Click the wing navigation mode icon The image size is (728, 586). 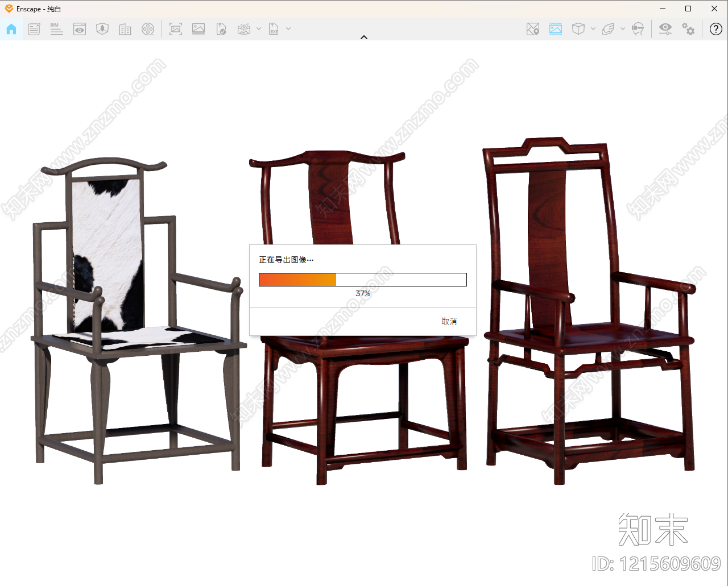(608, 29)
